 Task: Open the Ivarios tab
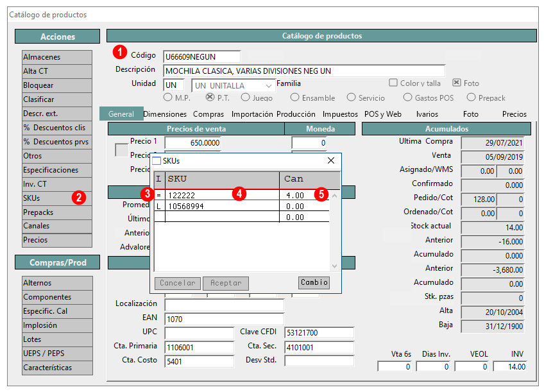pos(427,114)
